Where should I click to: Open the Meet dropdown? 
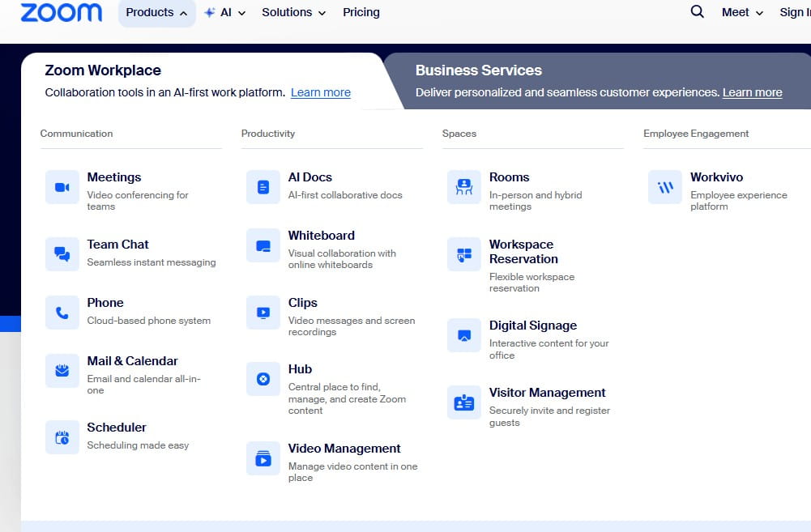click(742, 12)
